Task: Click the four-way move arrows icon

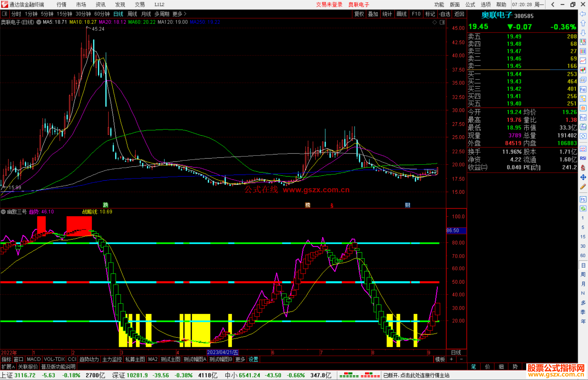Action: (583, 177)
